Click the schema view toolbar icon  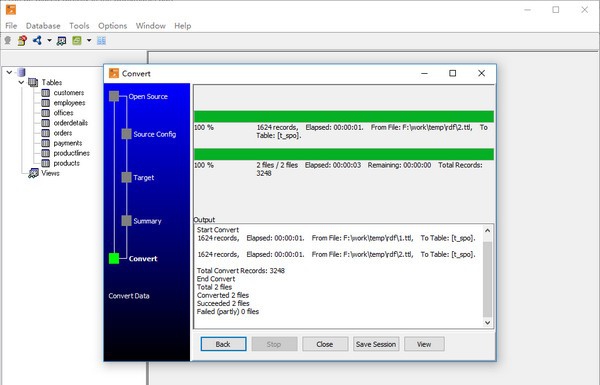click(61, 41)
